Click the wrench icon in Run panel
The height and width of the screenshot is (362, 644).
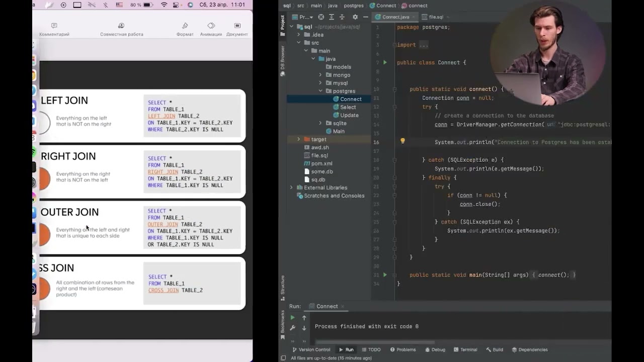pyautogui.click(x=292, y=328)
